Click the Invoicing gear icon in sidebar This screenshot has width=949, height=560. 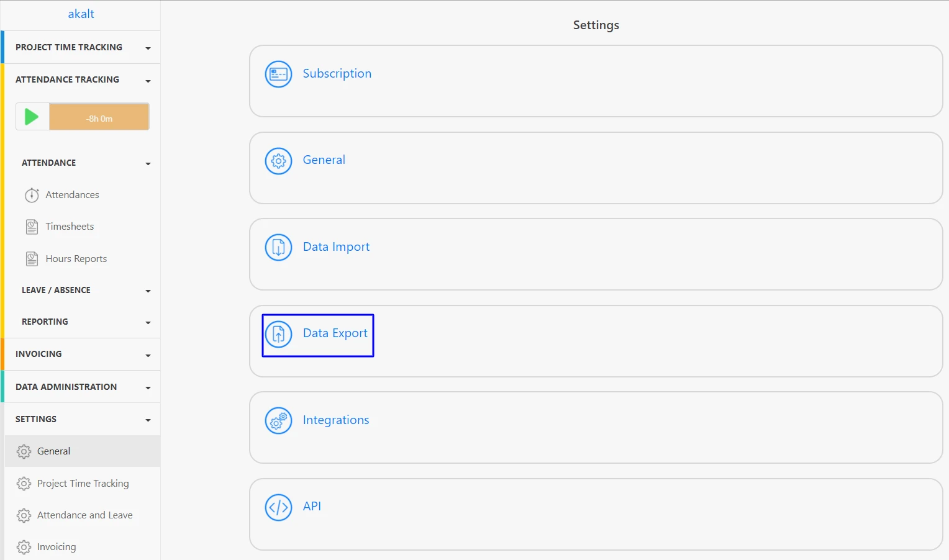24,547
